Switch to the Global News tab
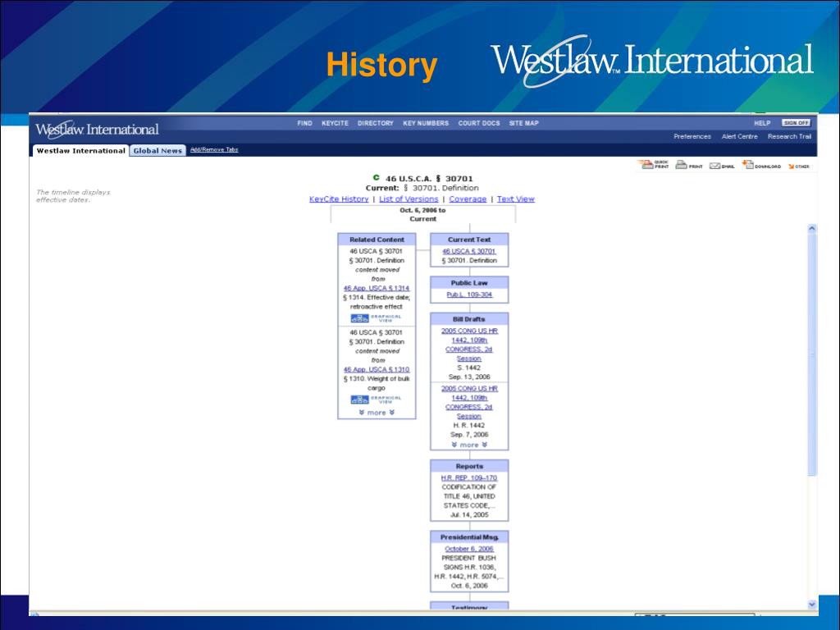Screen dimensions: 840x630 157,151
